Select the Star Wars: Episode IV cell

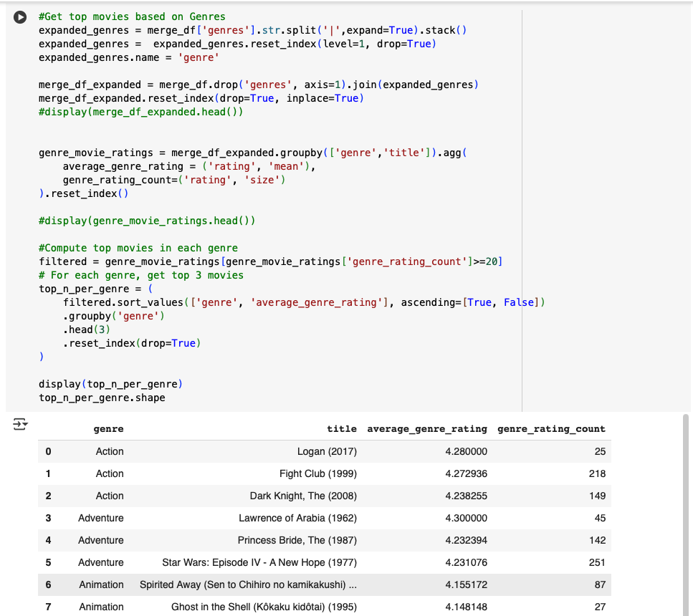point(259,562)
